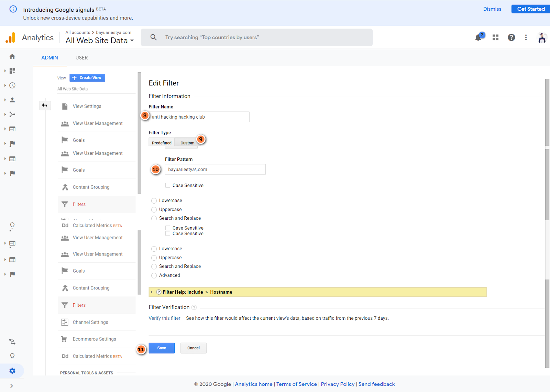Screen dimensions: 550x392
Task: Expand the Filter Help disclosure triangle
Action: click(x=152, y=292)
